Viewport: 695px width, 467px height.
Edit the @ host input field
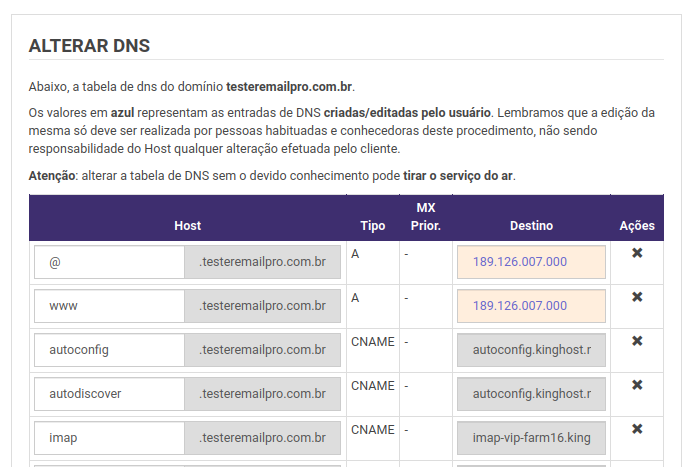[109, 262]
